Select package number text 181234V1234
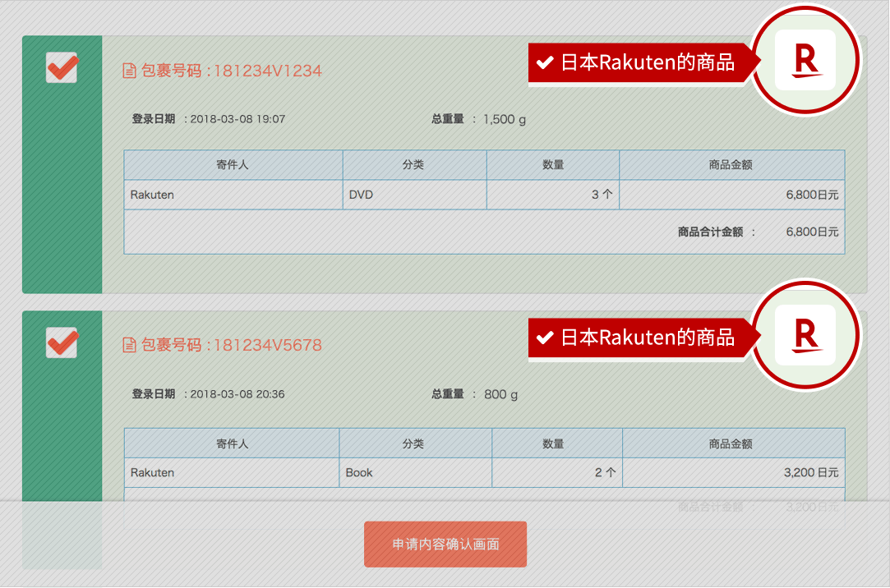 tap(268, 71)
